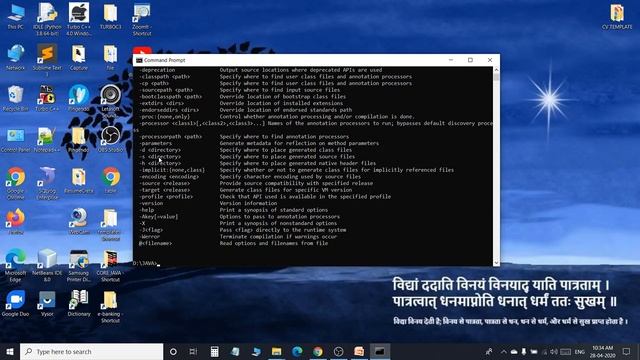Open This PC desktop icon
The image size is (640, 360).
[x=16, y=16]
